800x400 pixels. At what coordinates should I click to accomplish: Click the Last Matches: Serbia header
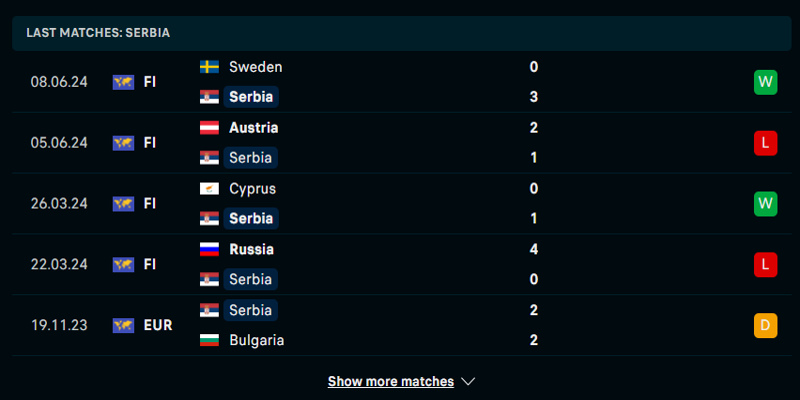coord(98,32)
